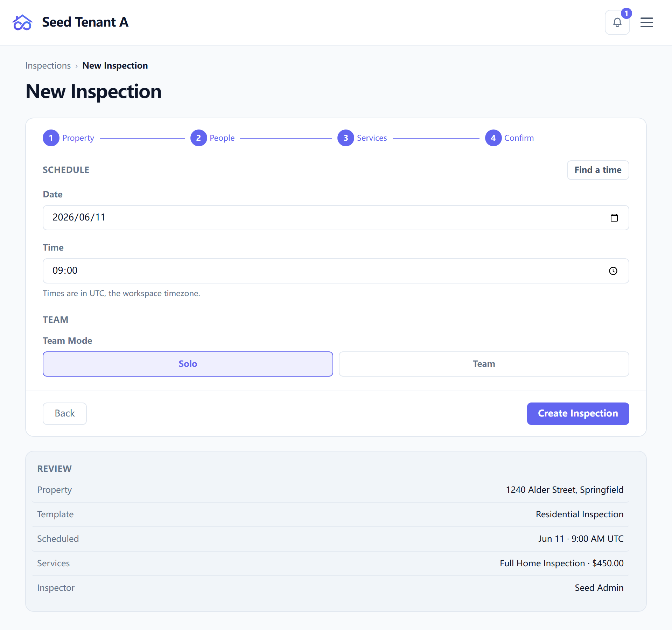Click the step 3 circle for Services

[346, 138]
